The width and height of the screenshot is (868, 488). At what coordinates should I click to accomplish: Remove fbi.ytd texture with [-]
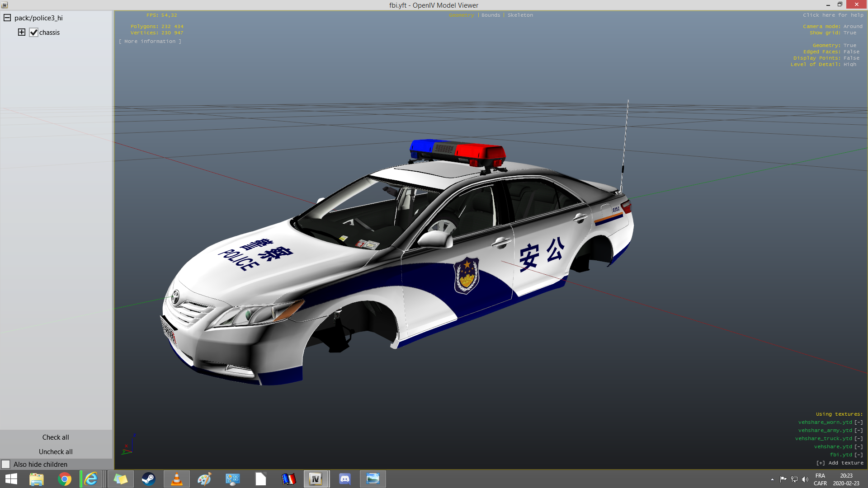pos(859,455)
